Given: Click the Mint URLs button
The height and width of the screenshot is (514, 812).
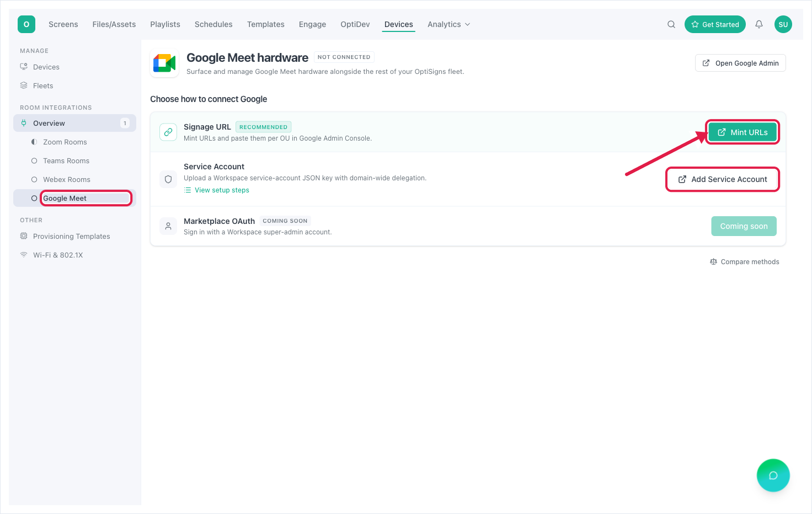Looking at the screenshot, I should click(x=742, y=132).
